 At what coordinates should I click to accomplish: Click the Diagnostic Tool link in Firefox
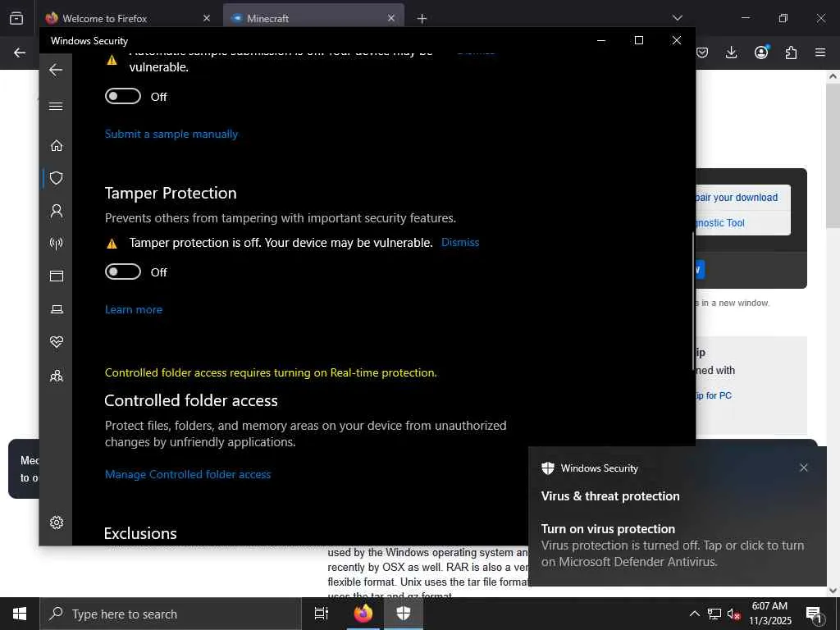pyautogui.click(x=720, y=223)
